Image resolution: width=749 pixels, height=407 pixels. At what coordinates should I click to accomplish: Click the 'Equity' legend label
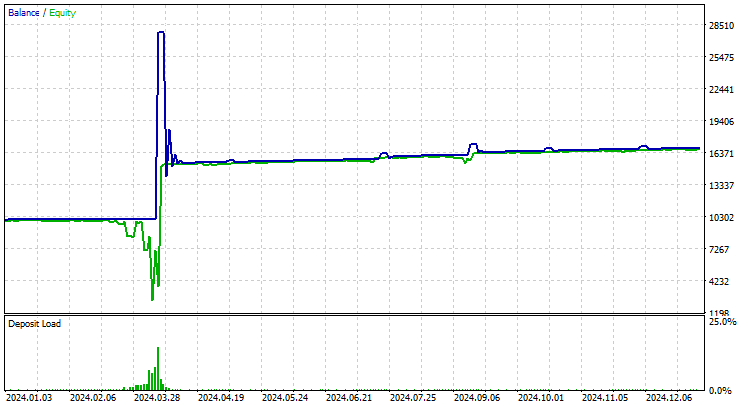click(63, 13)
